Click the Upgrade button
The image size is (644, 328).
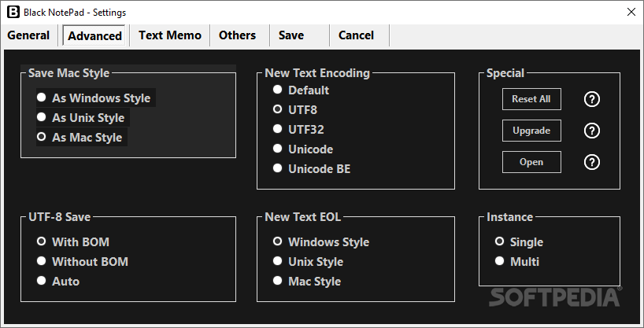click(531, 131)
